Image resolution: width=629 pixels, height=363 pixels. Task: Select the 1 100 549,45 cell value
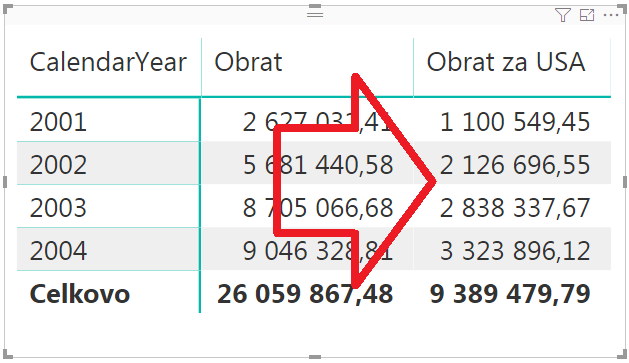515,122
